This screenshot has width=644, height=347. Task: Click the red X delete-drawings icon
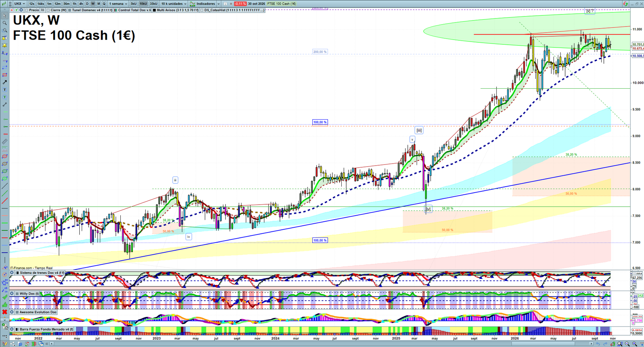(5, 312)
